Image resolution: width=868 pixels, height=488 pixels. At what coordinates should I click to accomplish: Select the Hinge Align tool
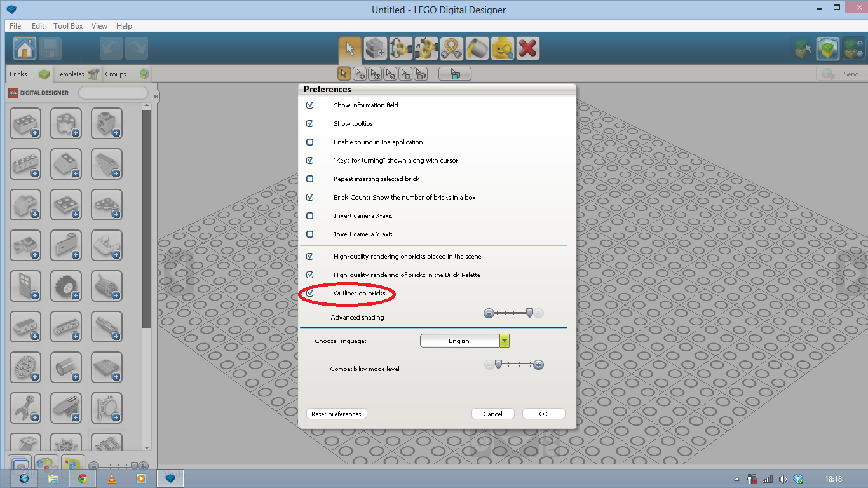[426, 48]
